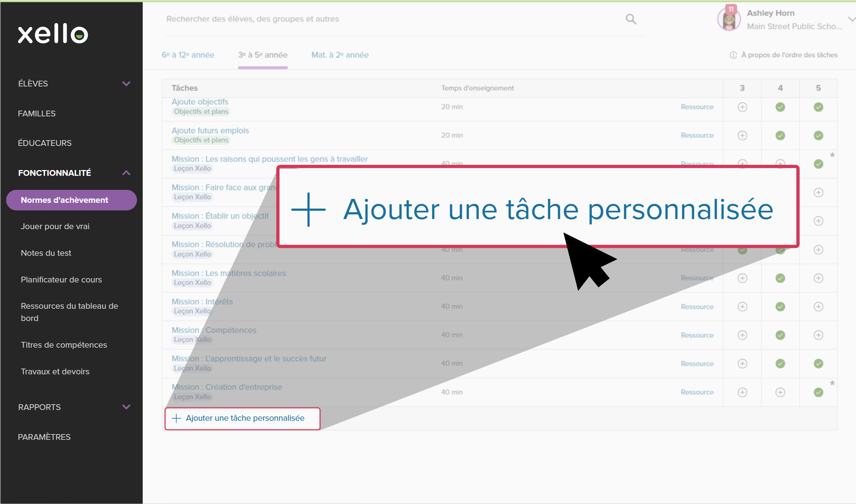Uncheck Ajoute objectifs for grade 4
Screen dimensions: 856x504
tap(780, 107)
